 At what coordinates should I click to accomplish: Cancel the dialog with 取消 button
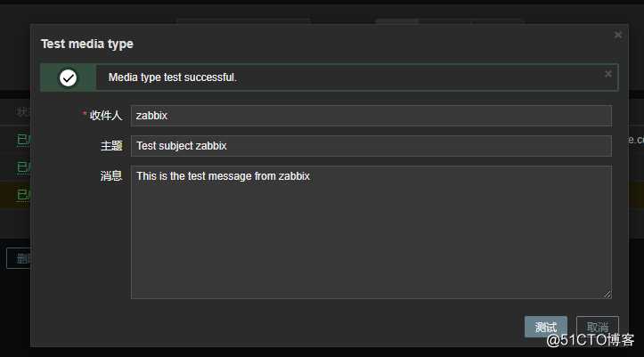[597, 327]
